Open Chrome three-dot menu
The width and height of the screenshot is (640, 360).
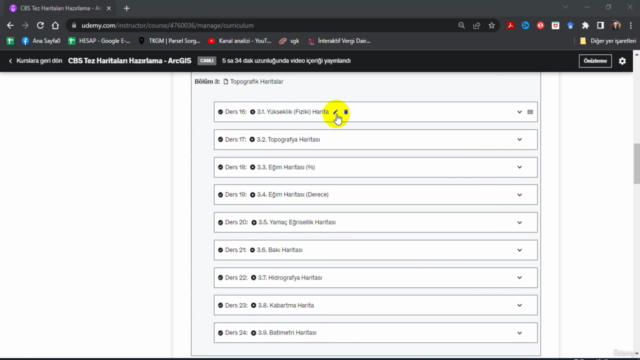click(x=631, y=25)
